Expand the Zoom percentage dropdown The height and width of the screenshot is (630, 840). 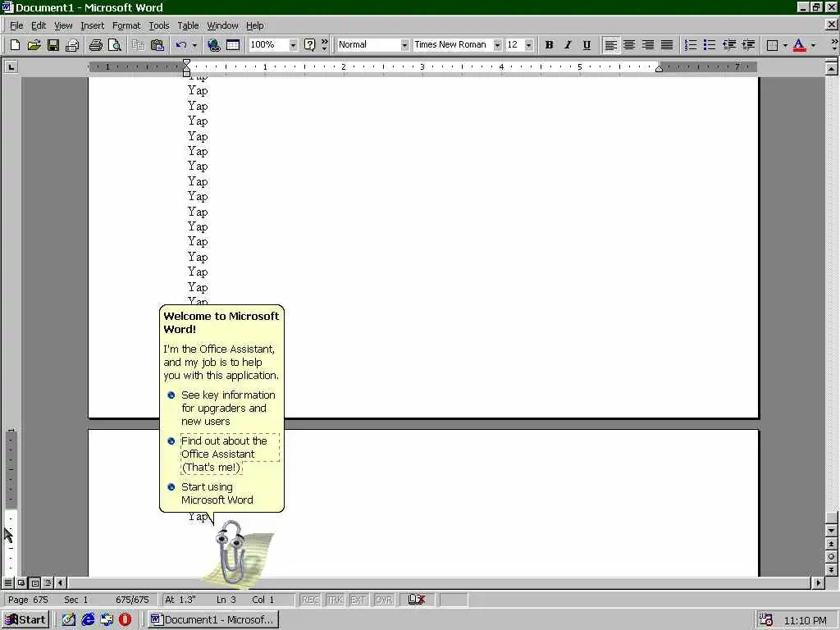tap(293, 45)
